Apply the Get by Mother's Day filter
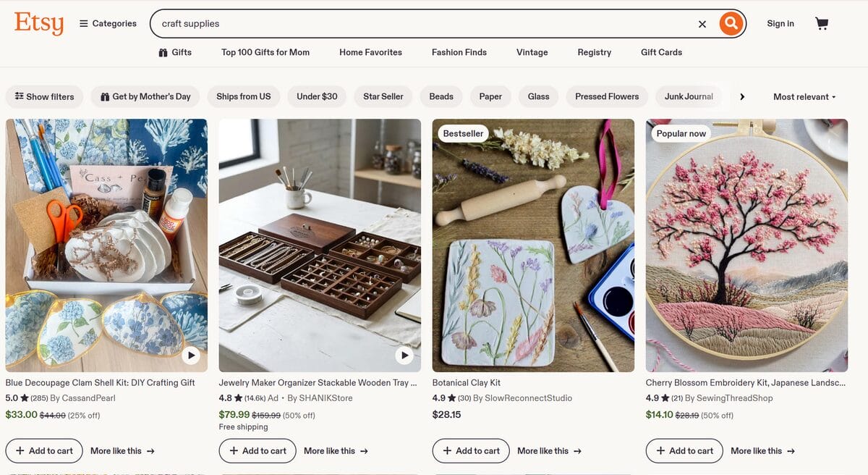The height and width of the screenshot is (475, 868). 145,96
